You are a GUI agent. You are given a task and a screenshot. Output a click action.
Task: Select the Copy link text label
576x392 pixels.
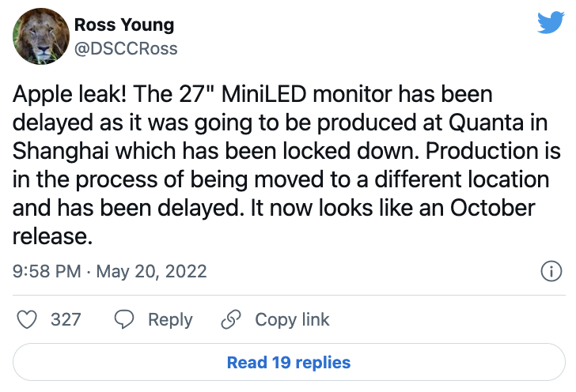[292, 319]
